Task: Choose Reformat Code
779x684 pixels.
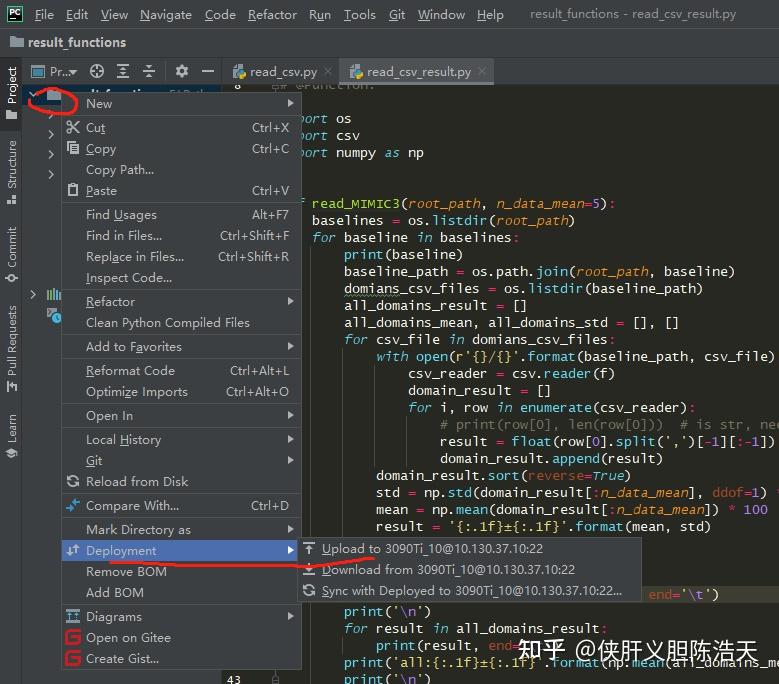Action: coord(181,371)
